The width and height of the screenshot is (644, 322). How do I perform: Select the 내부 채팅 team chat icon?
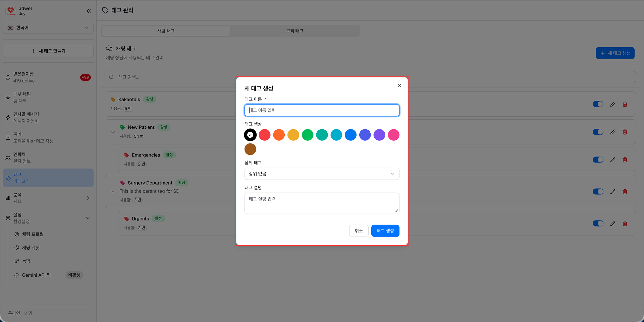pyautogui.click(x=8, y=97)
